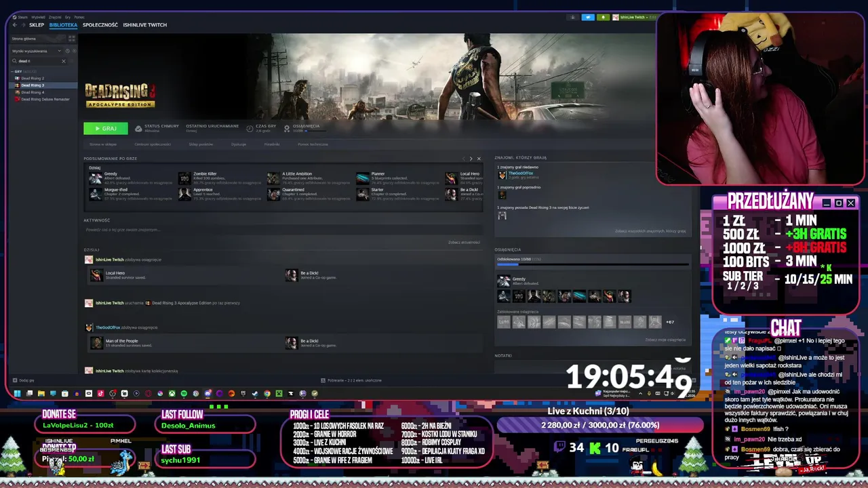Open 'Zobacz moje osiągnięcia' link
Image resolution: width=868 pixels, height=488 pixels.
point(665,340)
